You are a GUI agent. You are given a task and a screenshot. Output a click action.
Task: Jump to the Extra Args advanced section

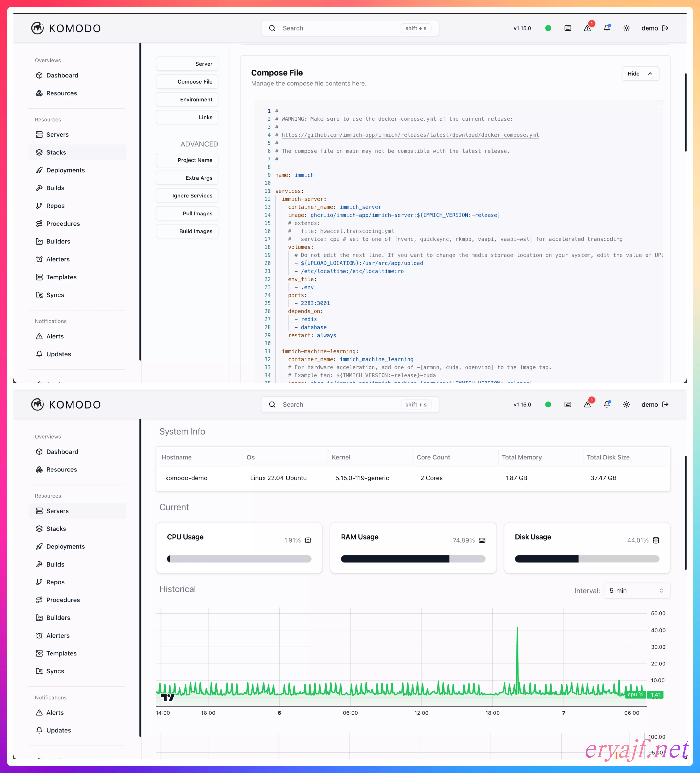click(187, 178)
